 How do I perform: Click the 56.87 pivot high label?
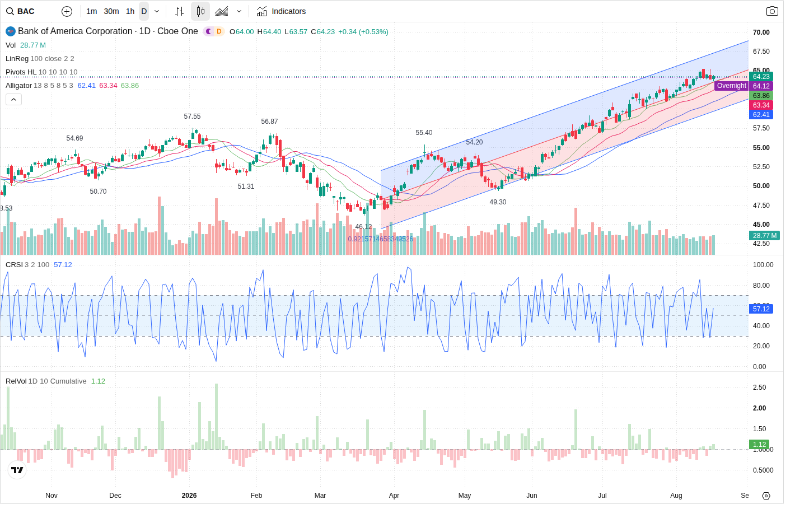pyautogui.click(x=269, y=122)
